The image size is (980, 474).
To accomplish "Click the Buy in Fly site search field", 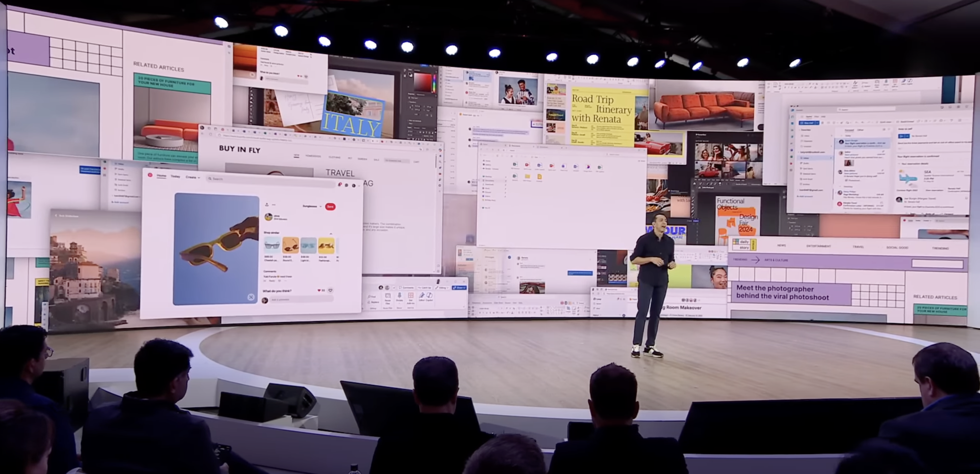I will [x=397, y=161].
